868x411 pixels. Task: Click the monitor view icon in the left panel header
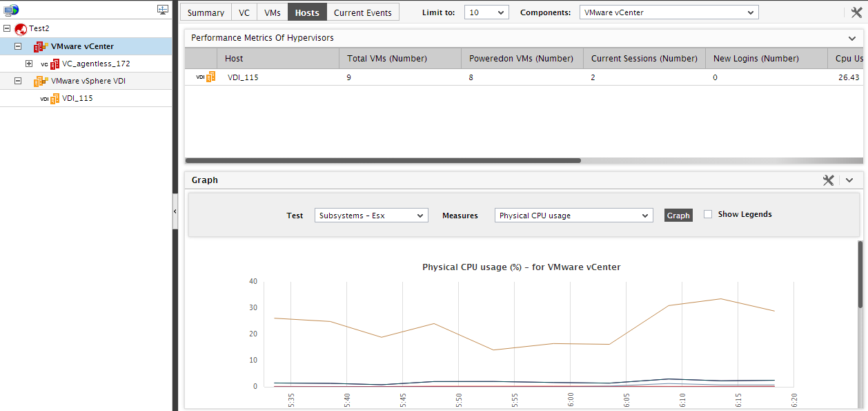(x=163, y=10)
